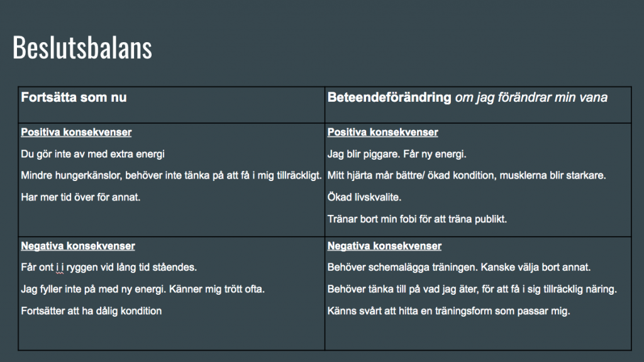Click "Positiva konsekvenser" heading above "Du gör inte"
Screen dimensions: 644x362
click(x=76, y=133)
